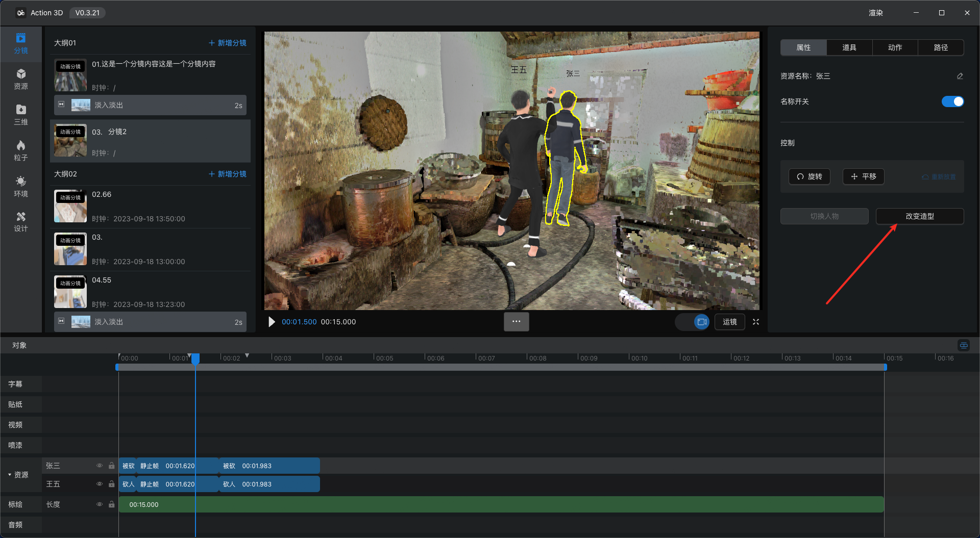Open the 分镜 storyboard sidebar panel
Viewport: 980px width, 538px height.
coord(21,44)
